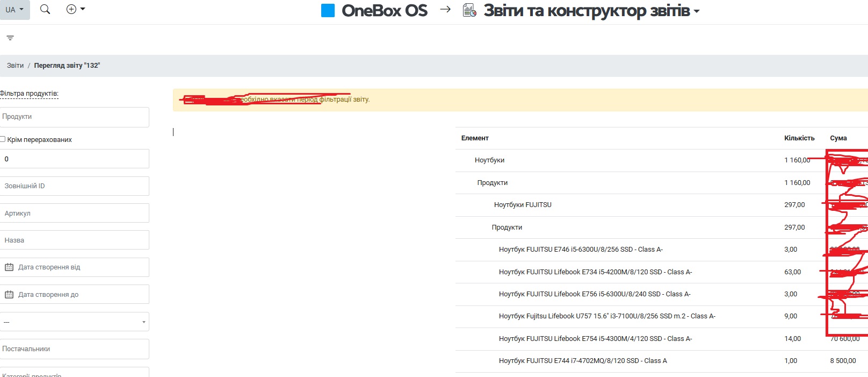Open the UA language dropdown
The width and height of the screenshot is (868, 377).
tap(15, 10)
